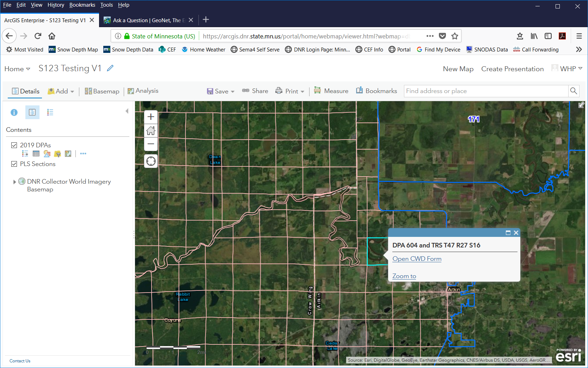This screenshot has height=368, width=588.
Task: Show the map Legend view
Action: point(50,112)
